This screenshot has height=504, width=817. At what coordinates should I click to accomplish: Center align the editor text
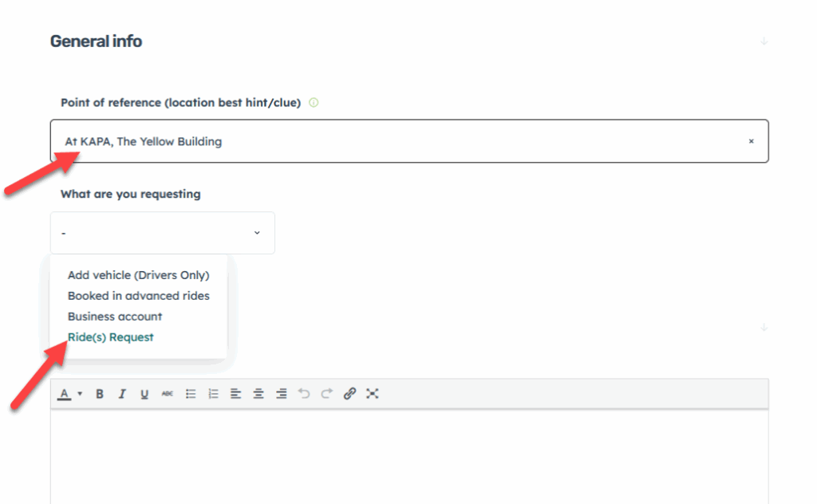pos(259,394)
